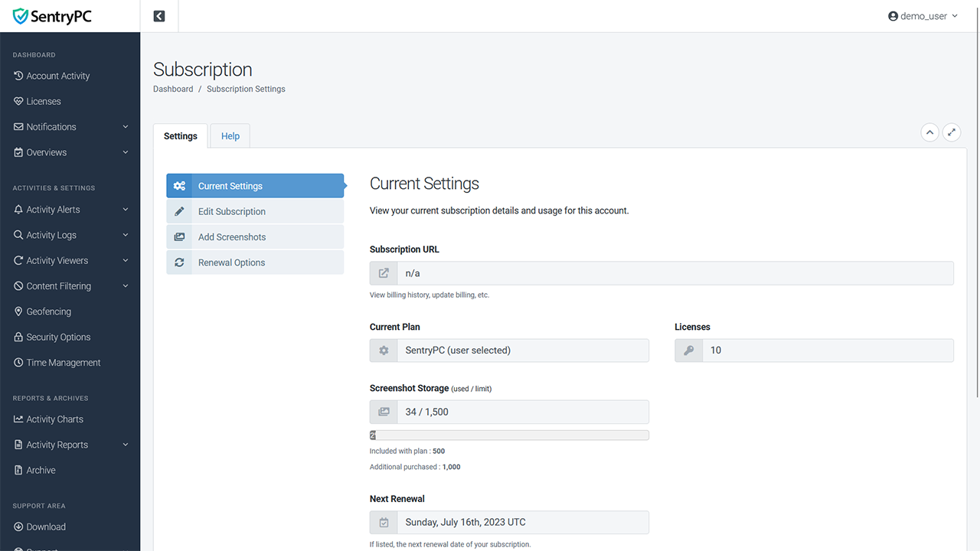Click the 'Included with plan : 500' text
The height and width of the screenshot is (551, 980).
(x=407, y=451)
